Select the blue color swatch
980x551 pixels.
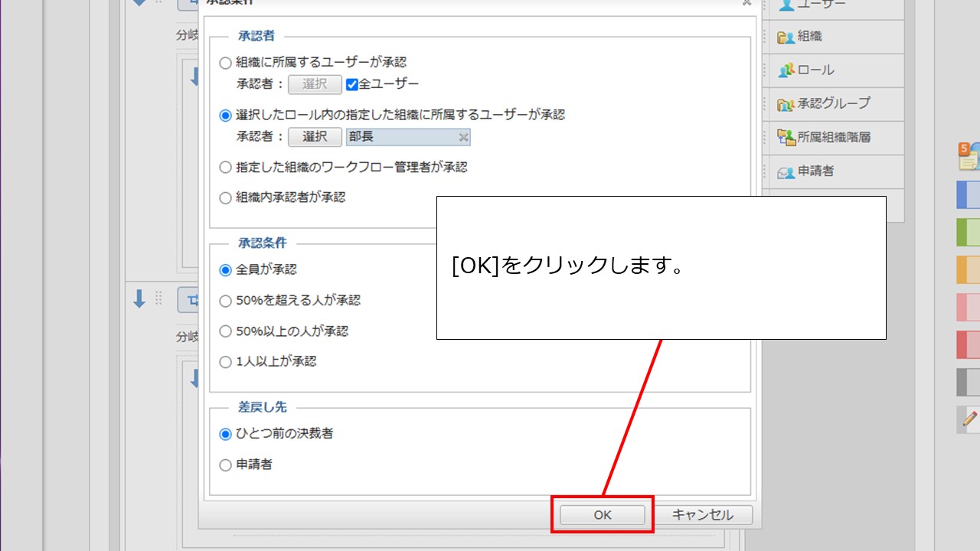[968, 195]
